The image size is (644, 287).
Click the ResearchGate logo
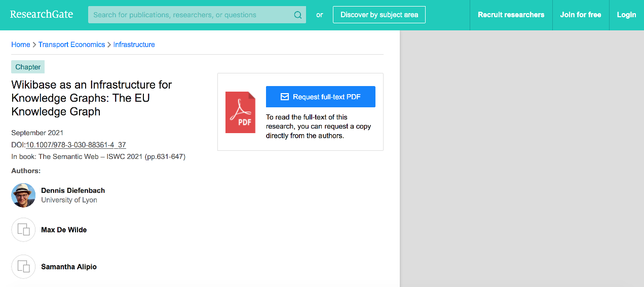click(x=42, y=15)
